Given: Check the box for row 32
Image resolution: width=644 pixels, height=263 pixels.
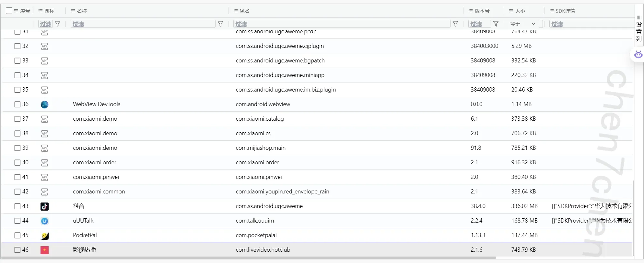Looking at the screenshot, I should pos(18,46).
